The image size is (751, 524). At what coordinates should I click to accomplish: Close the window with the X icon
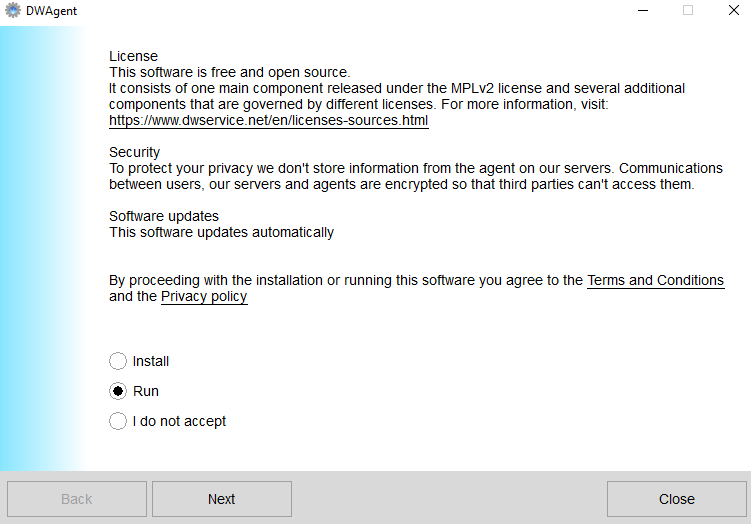tap(733, 10)
